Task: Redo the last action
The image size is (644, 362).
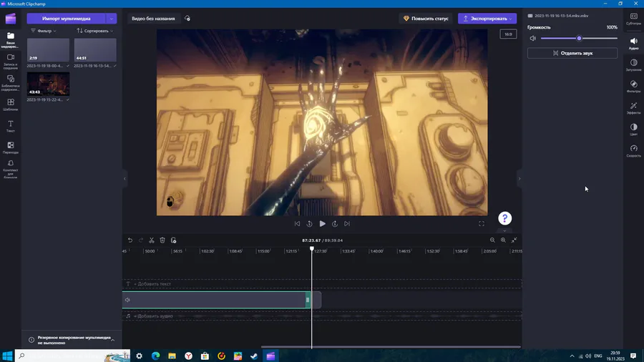Action: [x=140, y=240]
